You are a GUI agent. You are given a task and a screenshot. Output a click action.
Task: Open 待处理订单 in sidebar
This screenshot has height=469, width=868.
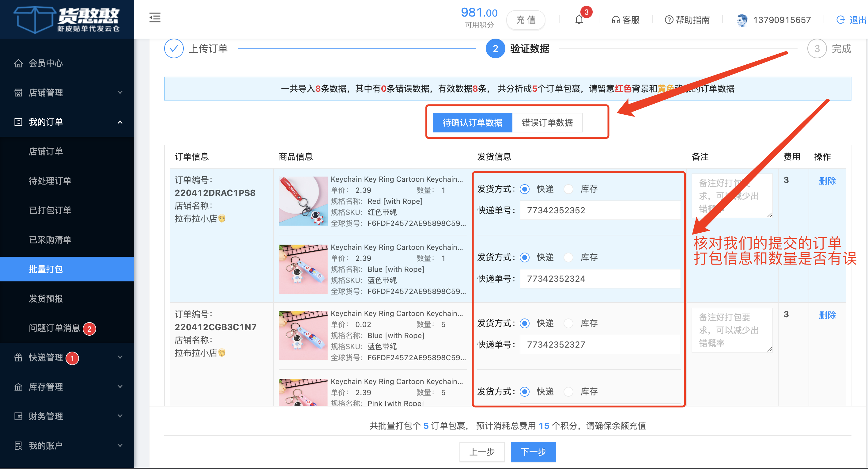pos(50,181)
